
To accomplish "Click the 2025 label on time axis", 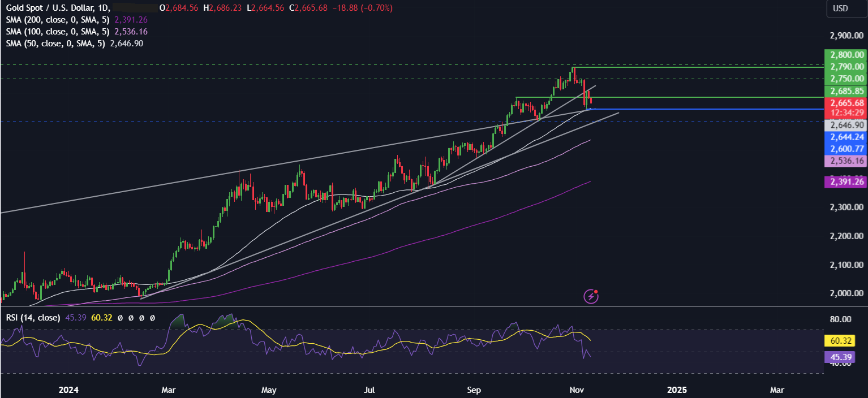I will pos(677,390).
